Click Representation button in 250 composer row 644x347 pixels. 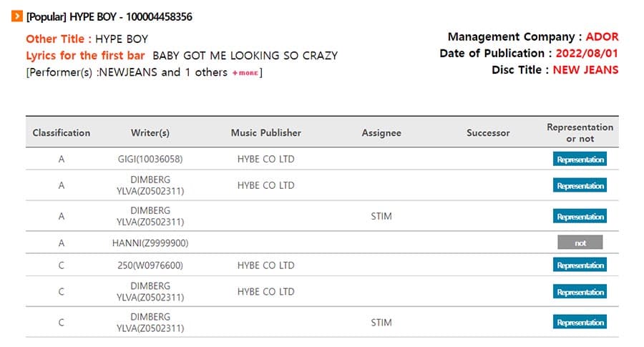[580, 265]
